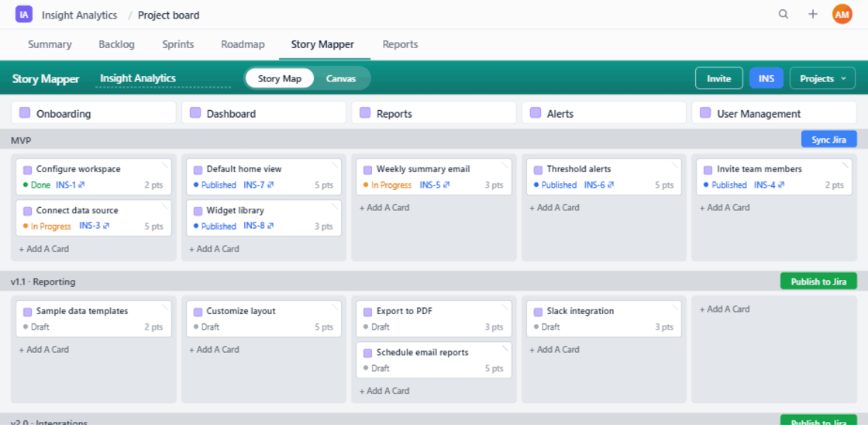Viewport: 868px width, 425px height.
Task: Click the purple icon beside Onboarding
Action: (x=24, y=113)
